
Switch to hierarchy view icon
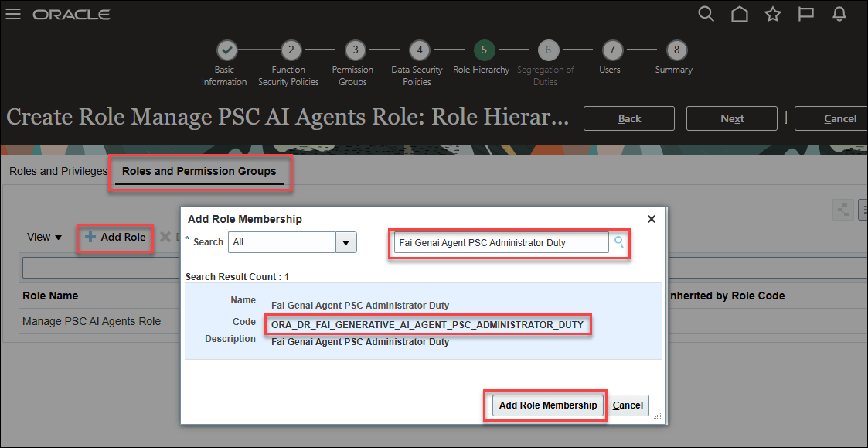pyautogui.click(x=842, y=210)
